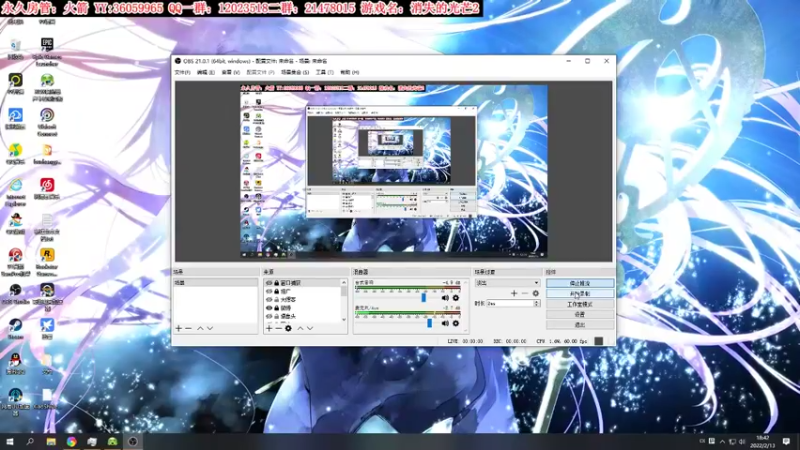This screenshot has height=450, width=800.
Task: Mute the desktop audio speaker icon
Action: click(x=445, y=298)
